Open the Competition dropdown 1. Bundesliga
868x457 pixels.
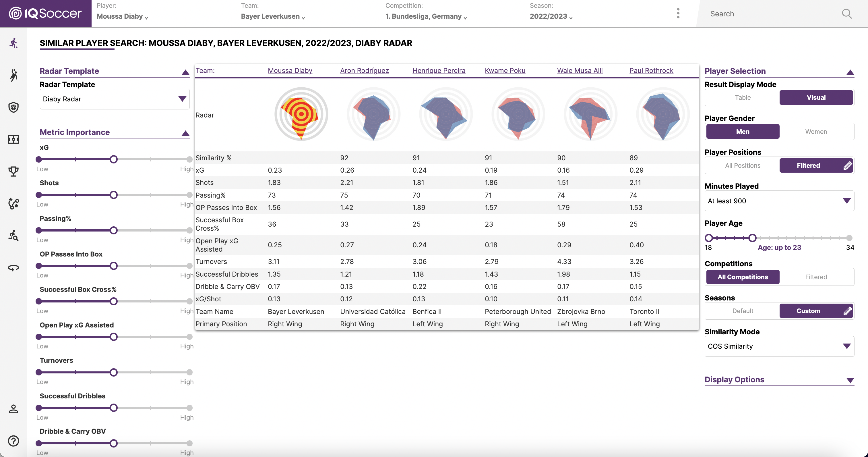coord(426,16)
